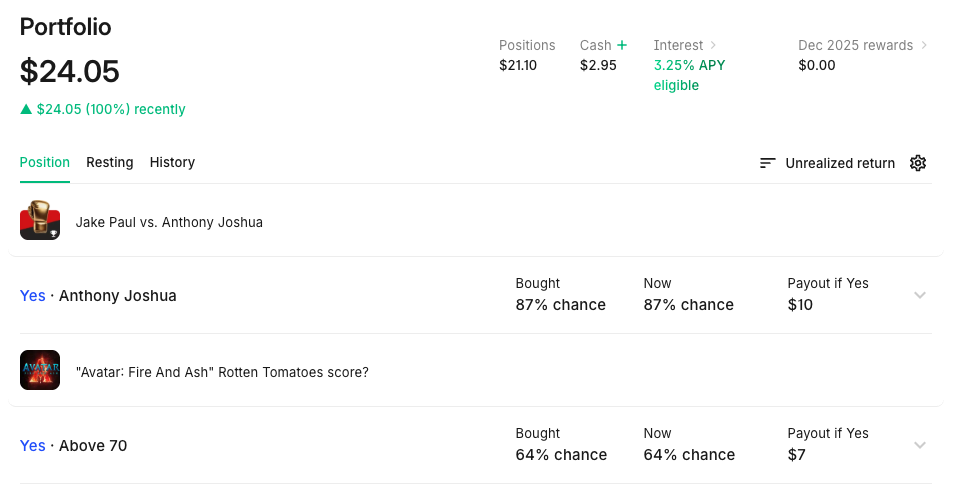958x489 pixels.
Task: Expand the Above 70 position row
Action: coord(920,445)
